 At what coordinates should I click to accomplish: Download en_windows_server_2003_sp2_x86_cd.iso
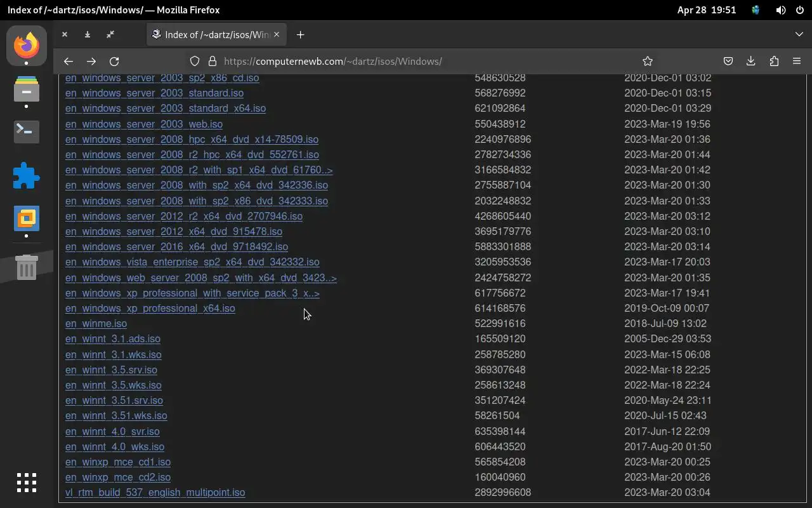point(162,77)
